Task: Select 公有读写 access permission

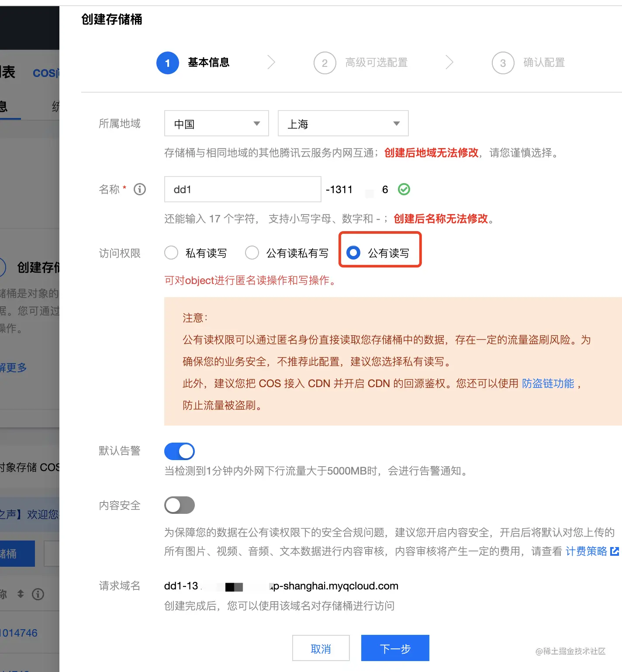Action: coord(353,253)
